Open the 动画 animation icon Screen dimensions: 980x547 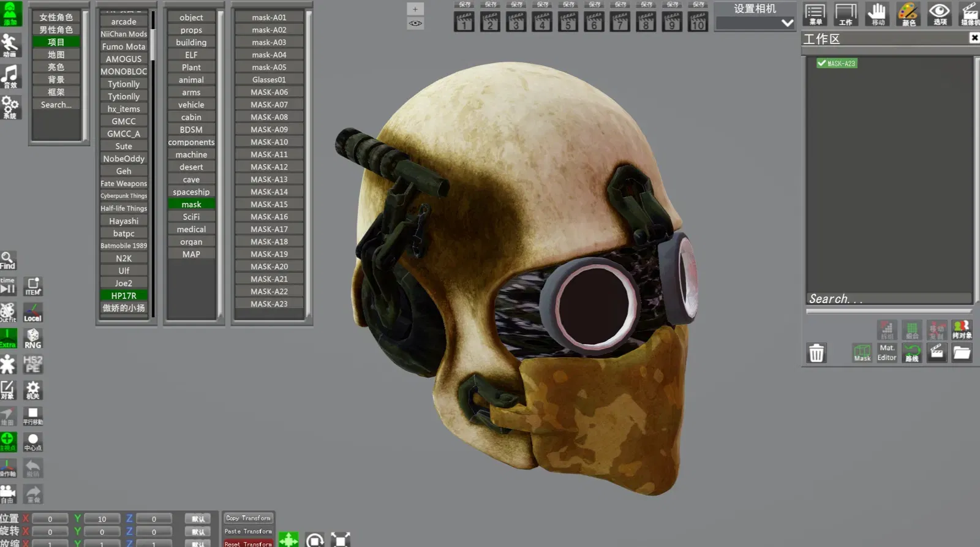pyautogui.click(x=10, y=45)
